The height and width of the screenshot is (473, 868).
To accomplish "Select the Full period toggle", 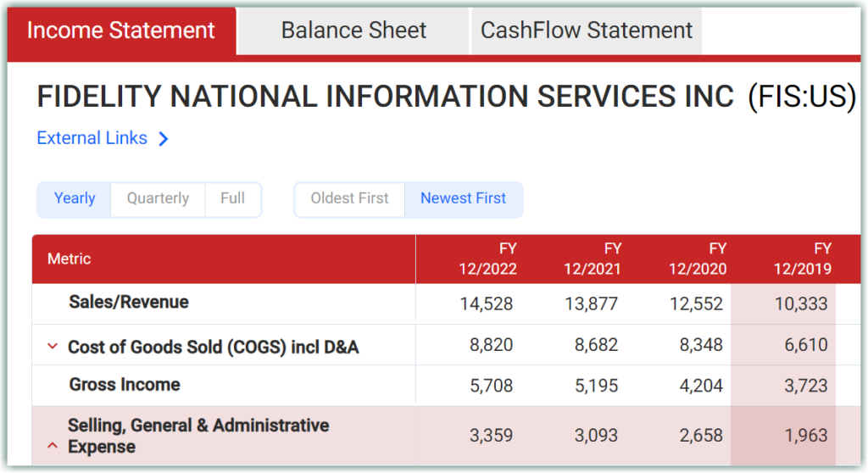I will click(x=232, y=199).
